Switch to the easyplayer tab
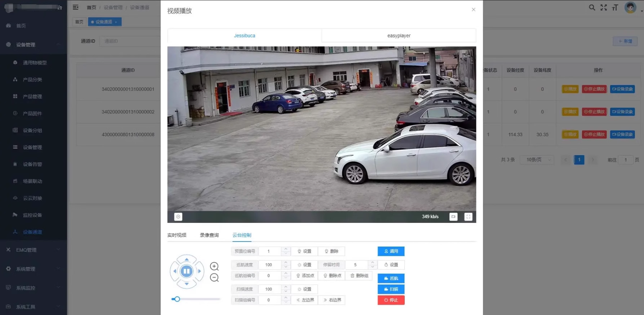This screenshot has height=315, width=644. coord(399,36)
